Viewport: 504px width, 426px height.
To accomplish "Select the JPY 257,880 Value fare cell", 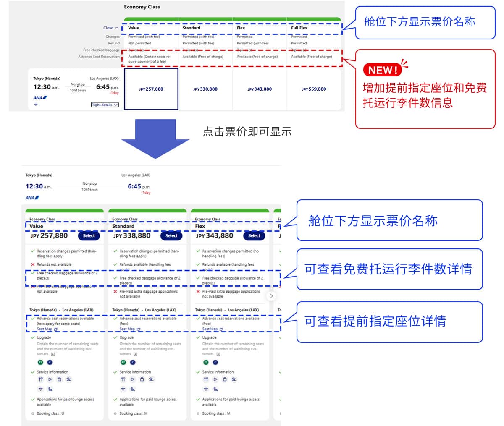I will pyautogui.click(x=151, y=89).
